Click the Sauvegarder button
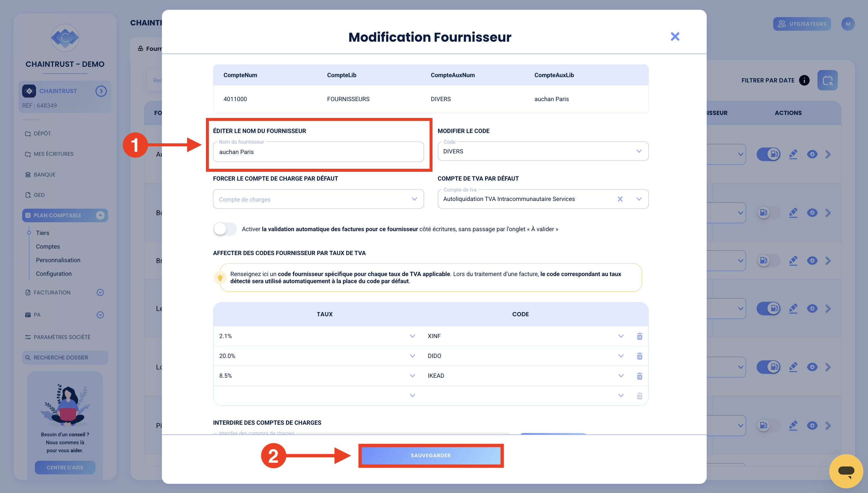The width and height of the screenshot is (868, 493). point(431,455)
